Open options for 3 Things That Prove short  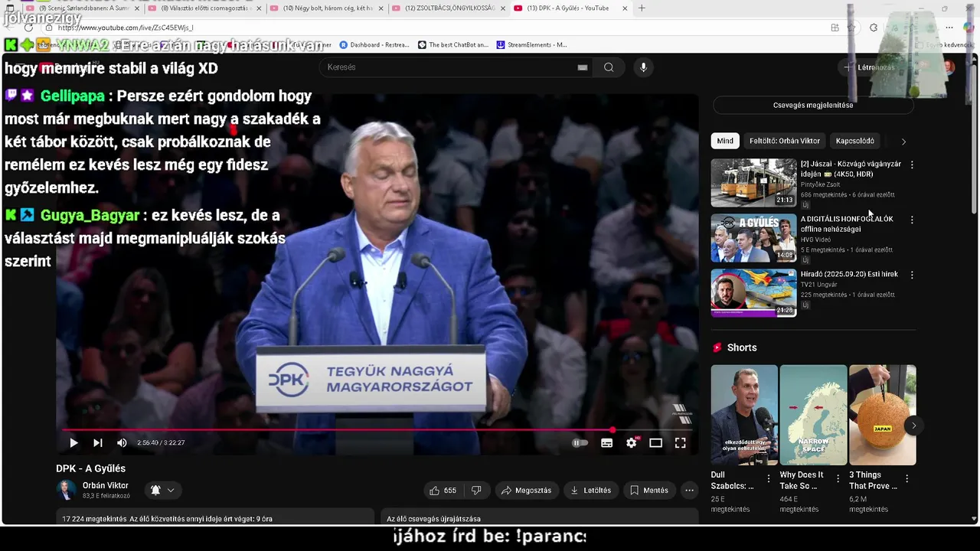906,478
